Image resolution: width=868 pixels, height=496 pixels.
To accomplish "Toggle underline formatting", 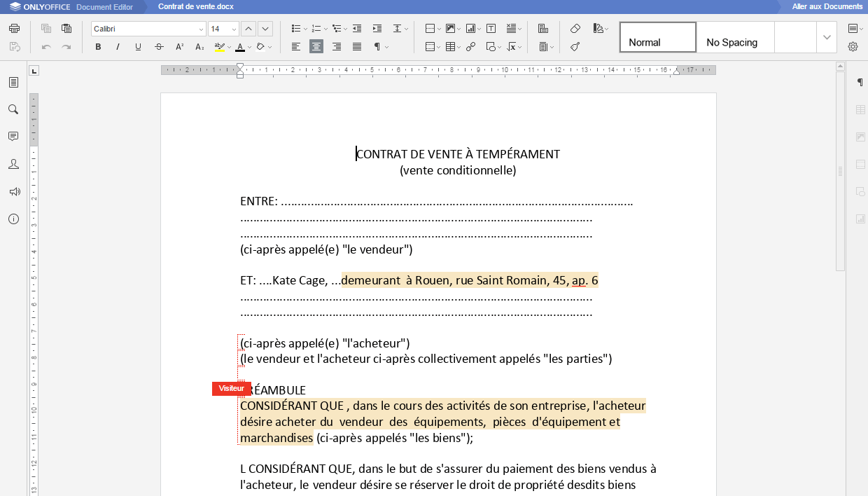I will click(x=138, y=47).
